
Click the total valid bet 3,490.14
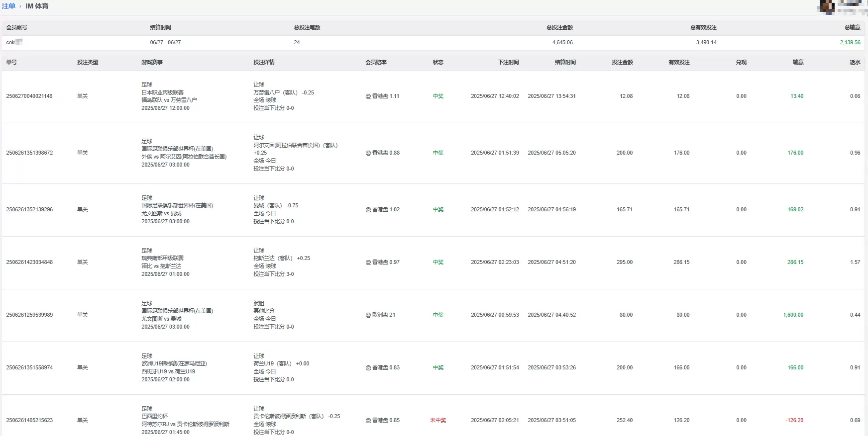click(706, 42)
